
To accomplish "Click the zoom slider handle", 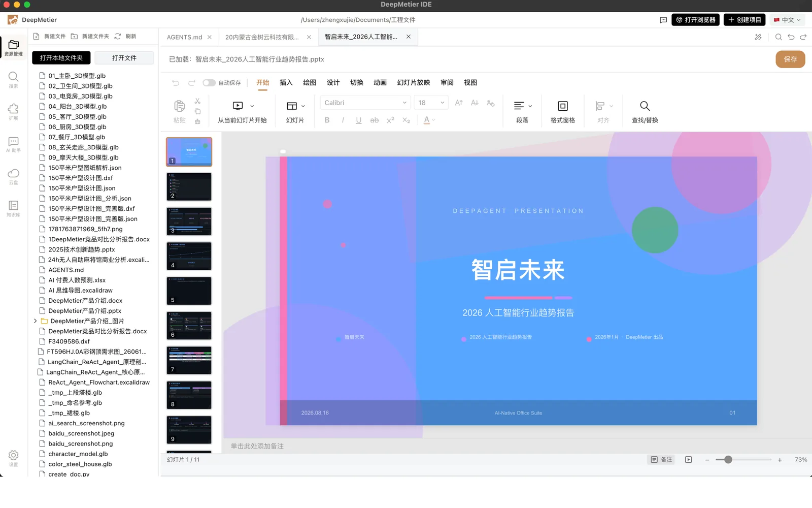I will 728,460.
